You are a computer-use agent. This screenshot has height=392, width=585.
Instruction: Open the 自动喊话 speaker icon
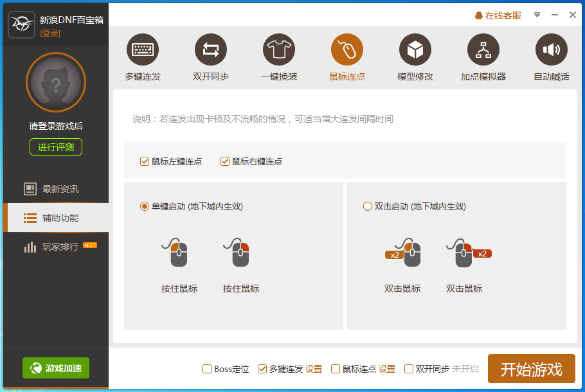551,49
